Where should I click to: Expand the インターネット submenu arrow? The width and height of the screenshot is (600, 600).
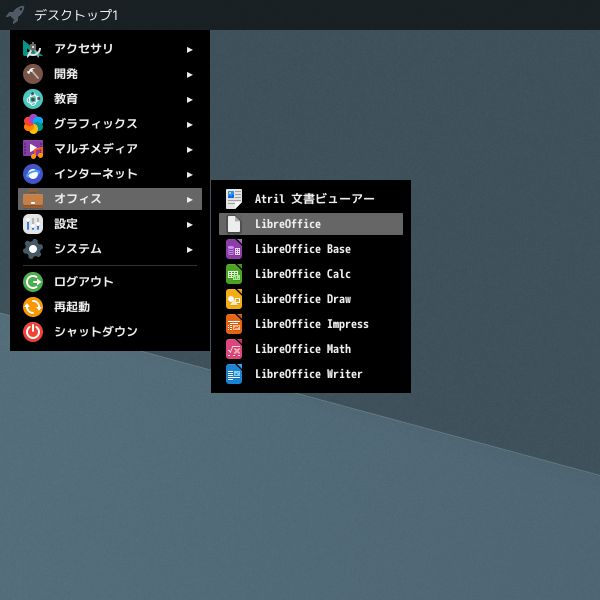point(189,175)
